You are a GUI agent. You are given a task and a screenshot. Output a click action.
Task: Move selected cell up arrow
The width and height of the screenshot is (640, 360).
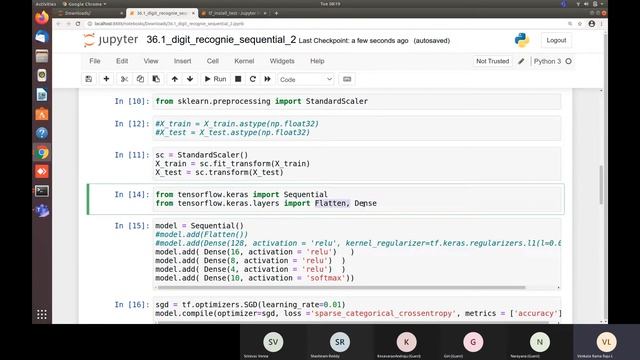(175, 79)
